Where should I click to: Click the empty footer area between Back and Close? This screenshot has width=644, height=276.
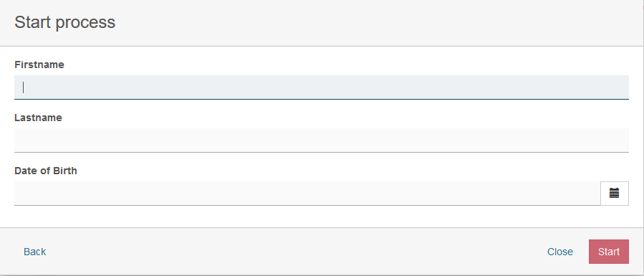click(296, 252)
